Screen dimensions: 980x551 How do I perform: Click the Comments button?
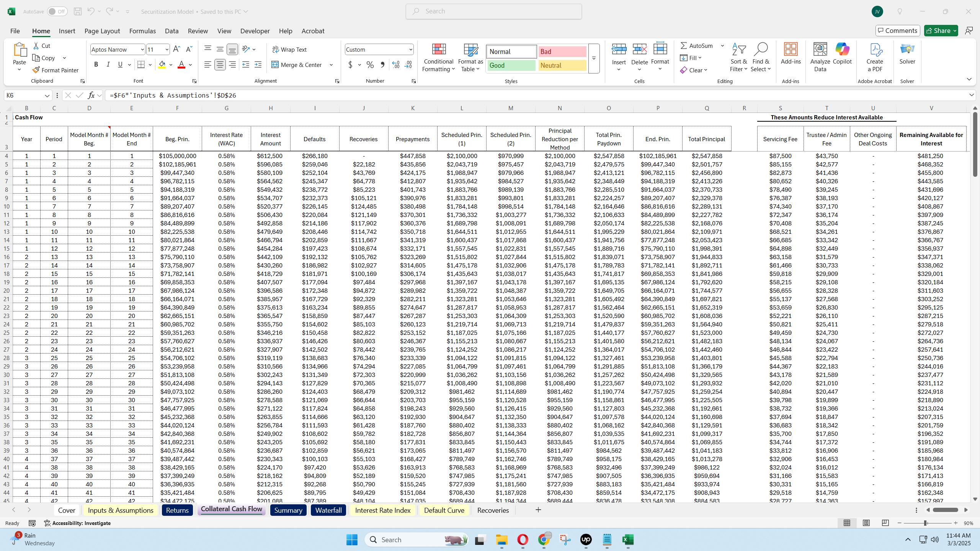click(897, 31)
